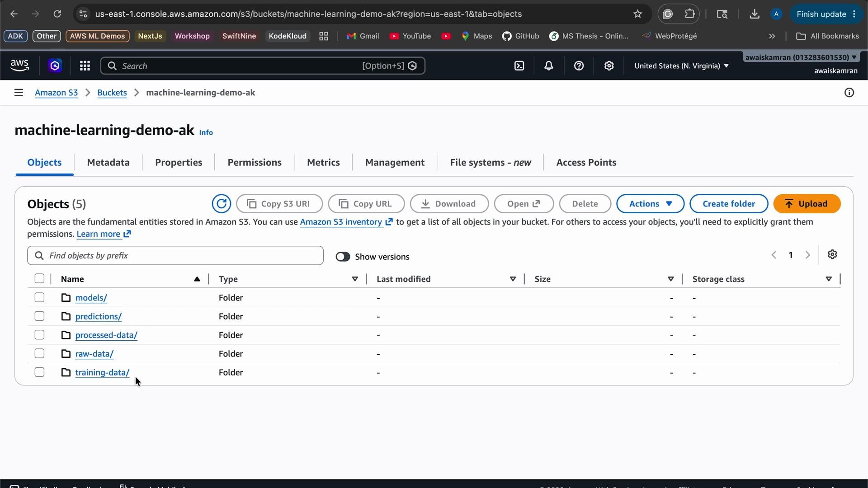
Task: Open the awaiskamran account menu
Action: click(x=801, y=57)
